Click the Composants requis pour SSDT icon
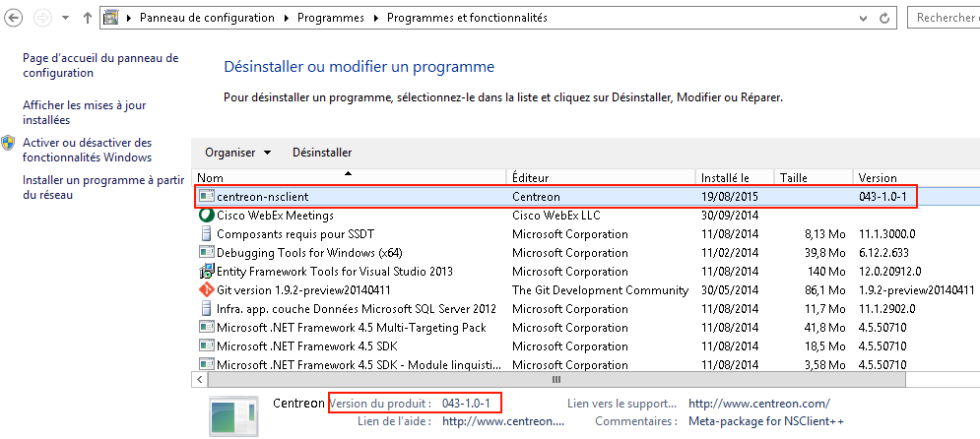This screenshot has width=980, height=439. [x=206, y=233]
